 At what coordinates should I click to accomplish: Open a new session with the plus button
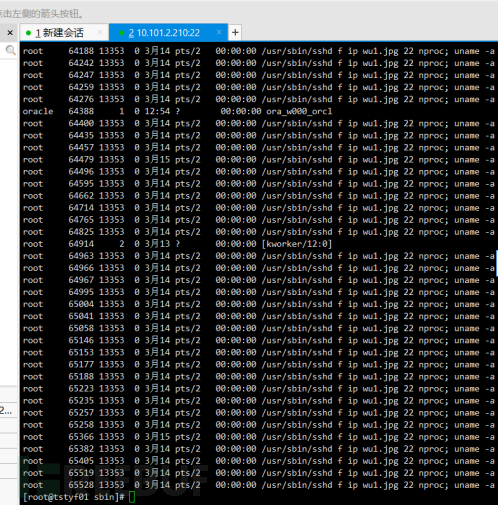coord(235,33)
